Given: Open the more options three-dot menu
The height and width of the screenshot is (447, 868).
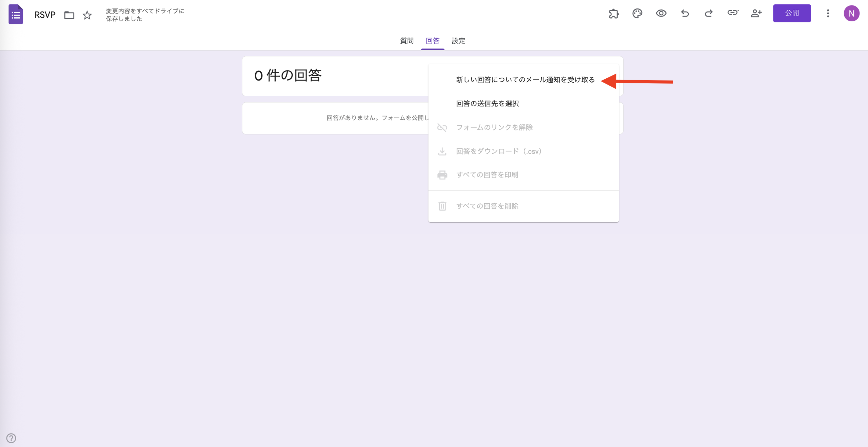Looking at the screenshot, I should (x=828, y=14).
